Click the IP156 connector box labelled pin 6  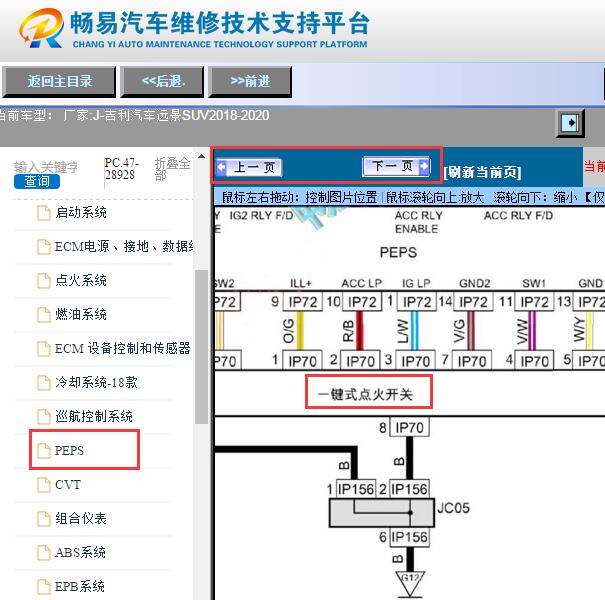pos(409,537)
